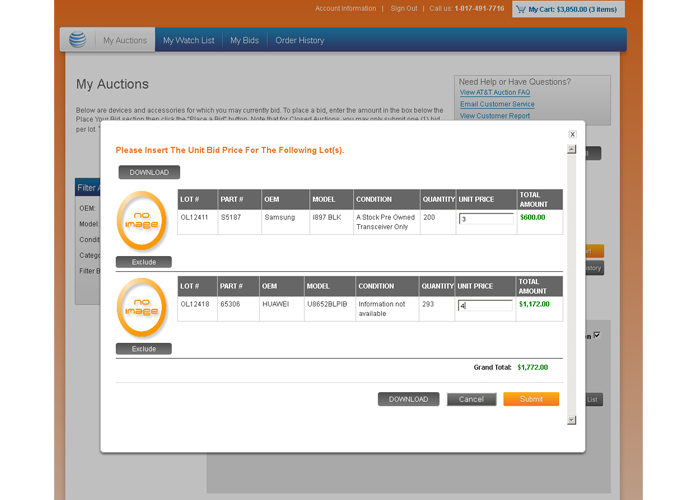The height and width of the screenshot is (500, 700).
Task: Click the top DOWNLOAD button in dialog
Action: (x=149, y=172)
